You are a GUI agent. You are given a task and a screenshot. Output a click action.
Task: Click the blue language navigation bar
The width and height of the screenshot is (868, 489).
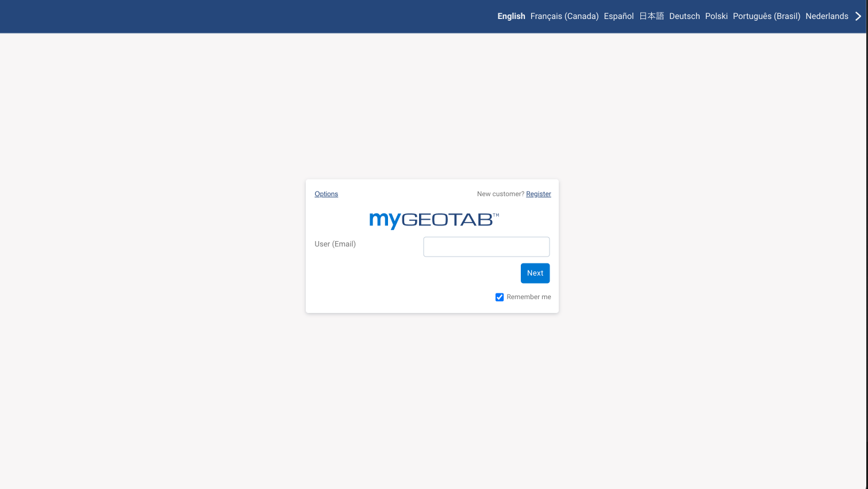(x=230, y=16)
